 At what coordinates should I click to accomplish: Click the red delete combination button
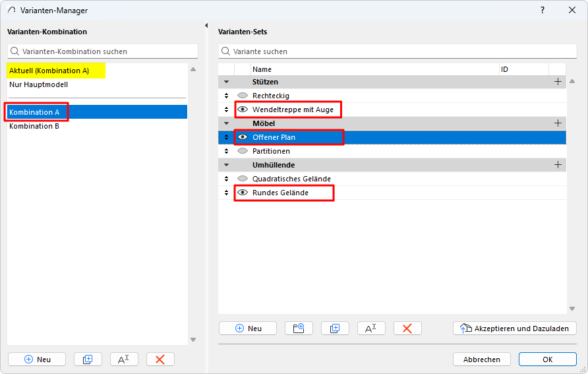pos(160,359)
